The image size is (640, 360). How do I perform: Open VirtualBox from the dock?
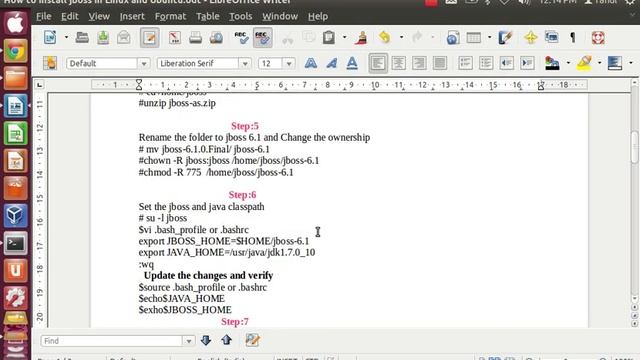(x=16, y=216)
